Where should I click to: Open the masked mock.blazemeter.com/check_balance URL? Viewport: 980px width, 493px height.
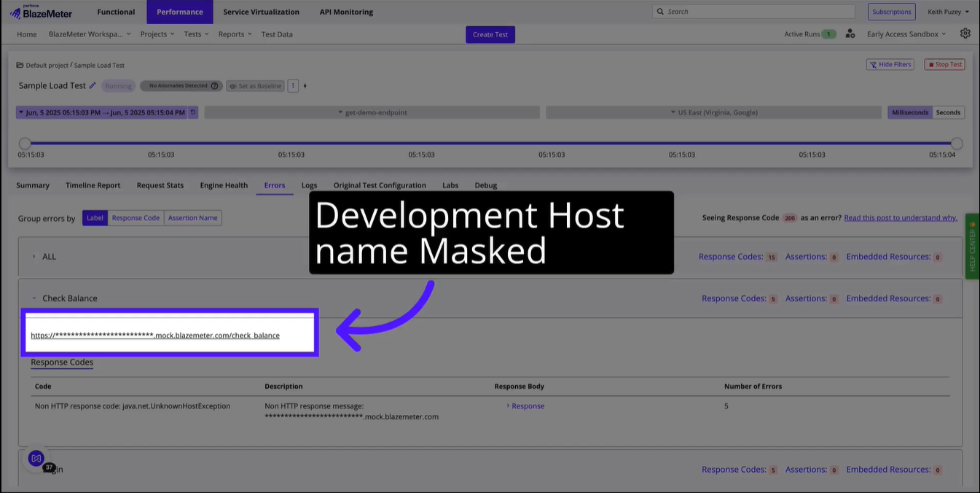(155, 335)
